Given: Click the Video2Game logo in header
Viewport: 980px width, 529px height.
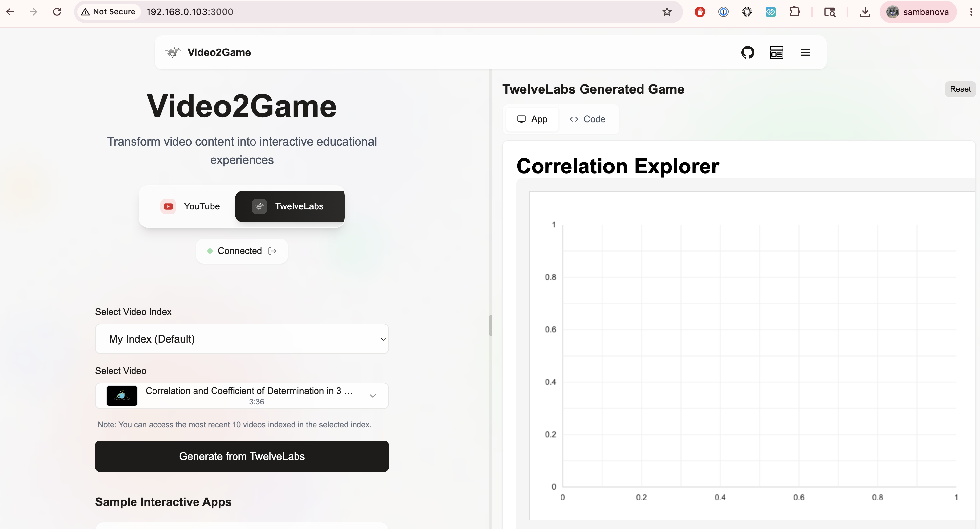Looking at the screenshot, I should 173,52.
